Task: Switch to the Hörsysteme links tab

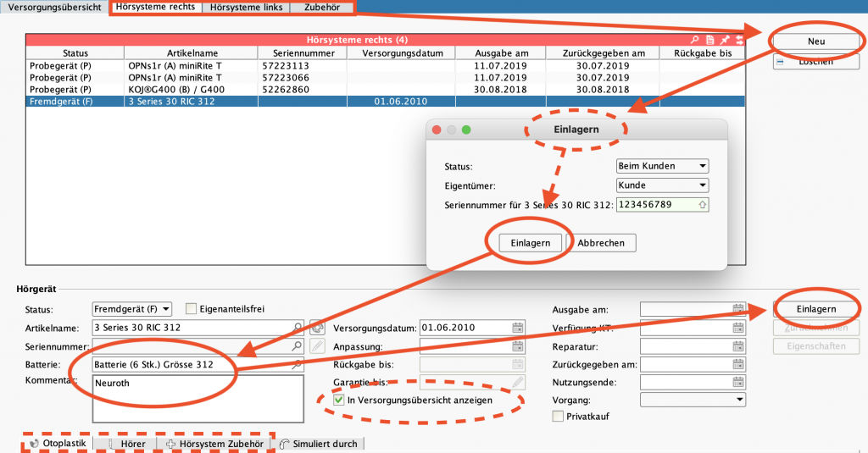Action: point(247,7)
